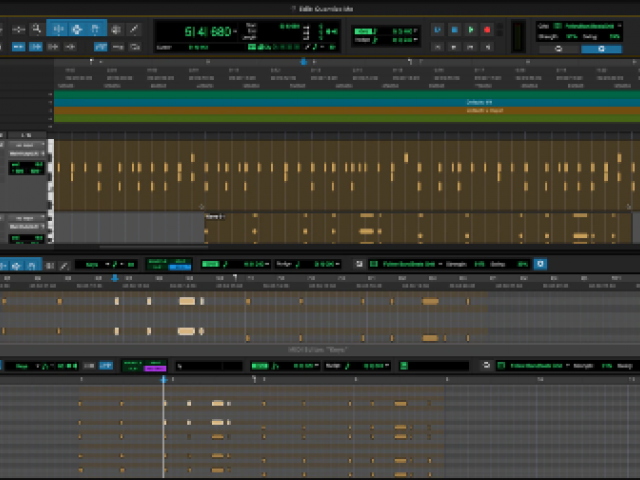The width and height of the screenshot is (640, 480).
Task: Toggle the quantize checkbox in the middle MIDI editor
Action: pos(373,264)
